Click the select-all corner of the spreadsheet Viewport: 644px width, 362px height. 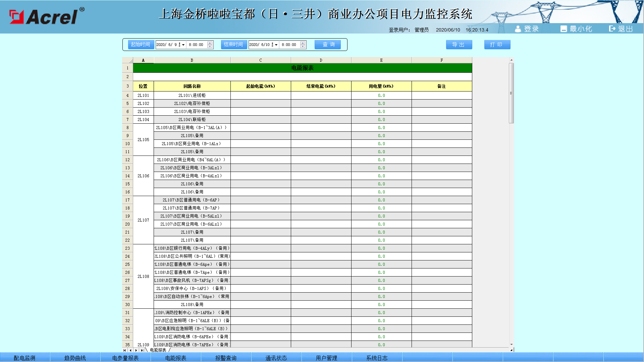tap(127, 60)
